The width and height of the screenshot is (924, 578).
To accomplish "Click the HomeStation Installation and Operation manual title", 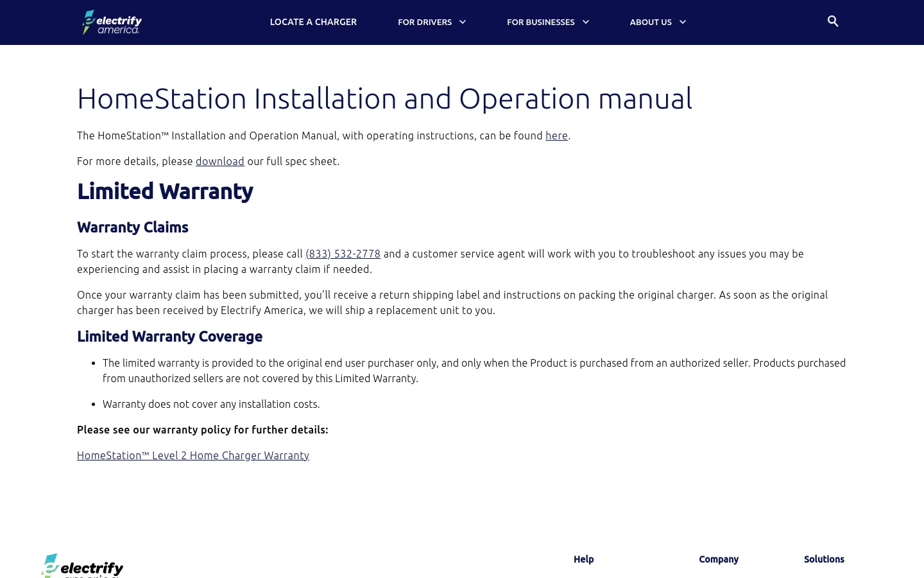I will pyautogui.click(x=384, y=98).
